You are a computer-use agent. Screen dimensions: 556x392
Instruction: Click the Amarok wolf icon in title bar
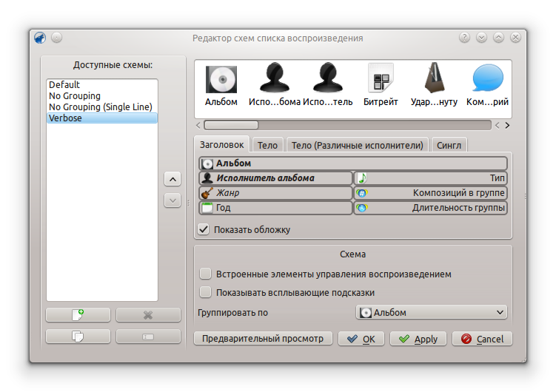(40, 38)
